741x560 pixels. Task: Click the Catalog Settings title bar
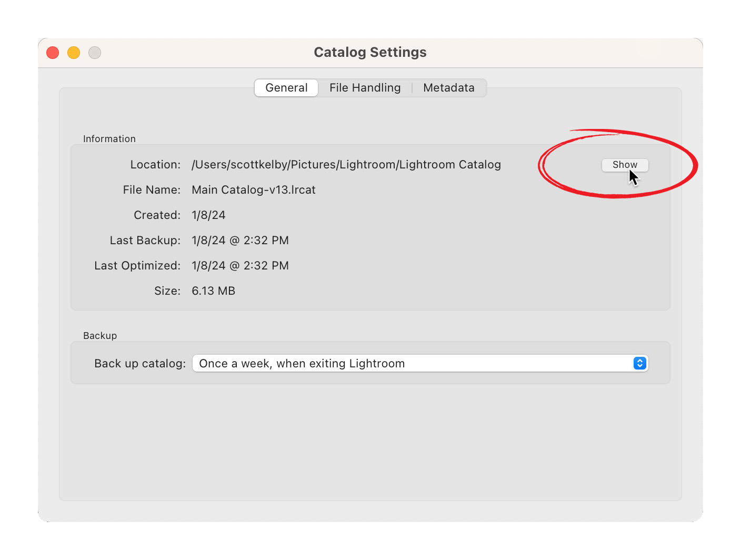click(370, 52)
